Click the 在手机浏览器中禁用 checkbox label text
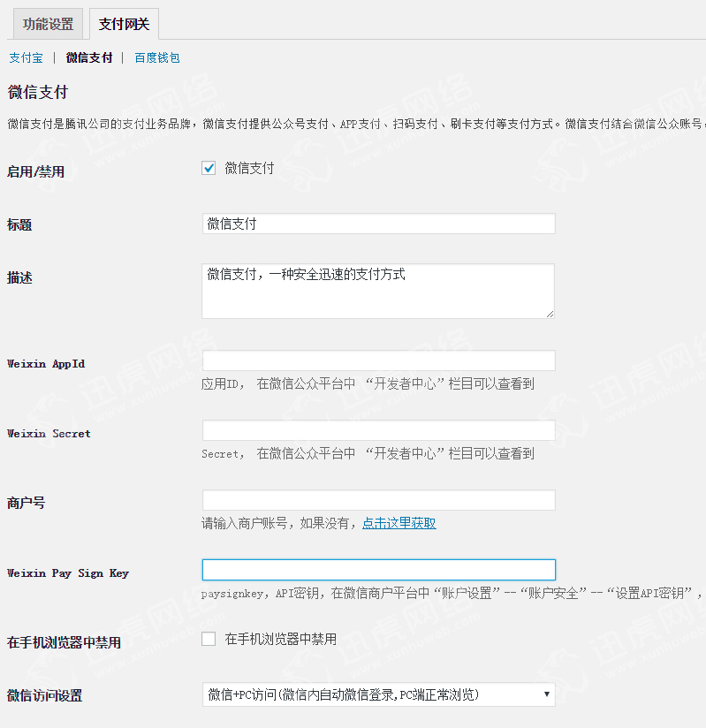The height and width of the screenshot is (728, 706). [x=280, y=640]
